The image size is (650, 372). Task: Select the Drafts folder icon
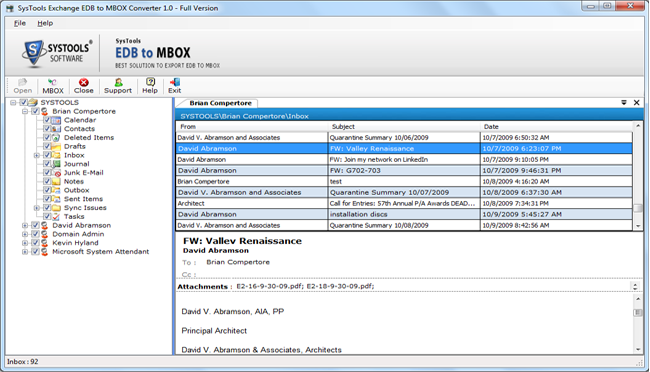[x=56, y=146]
